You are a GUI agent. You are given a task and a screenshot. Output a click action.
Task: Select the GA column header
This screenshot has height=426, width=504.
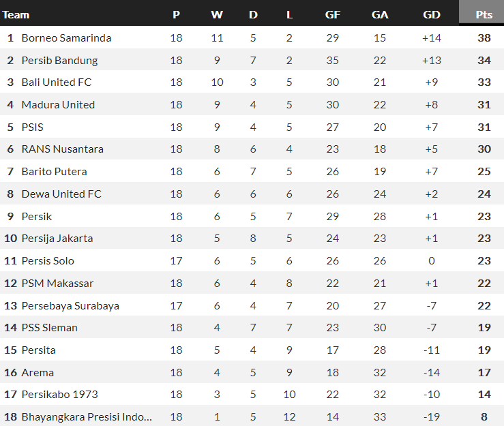380,14
